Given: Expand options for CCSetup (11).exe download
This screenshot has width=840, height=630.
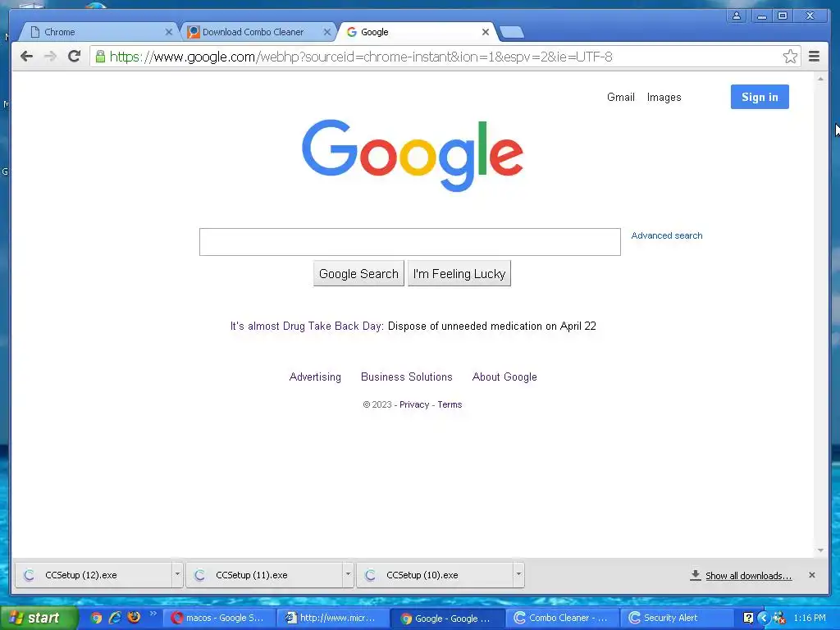Looking at the screenshot, I should (348, 575).
